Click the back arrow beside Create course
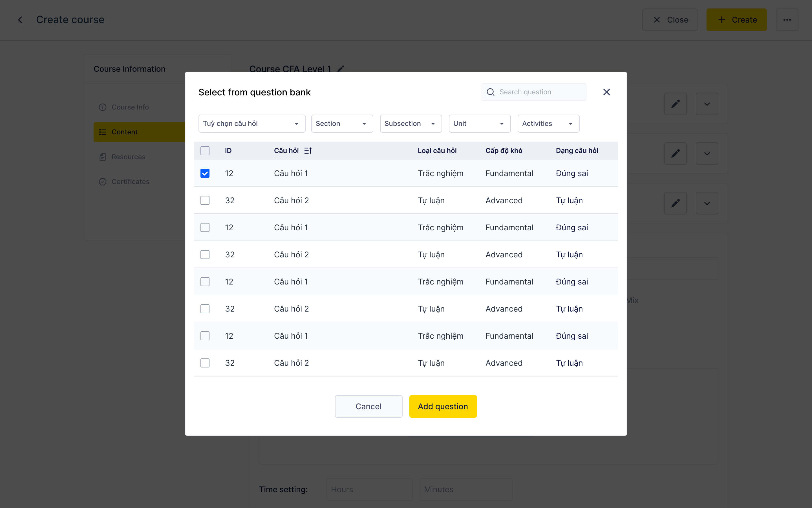 pyautogui.click(x=20, y=20)
